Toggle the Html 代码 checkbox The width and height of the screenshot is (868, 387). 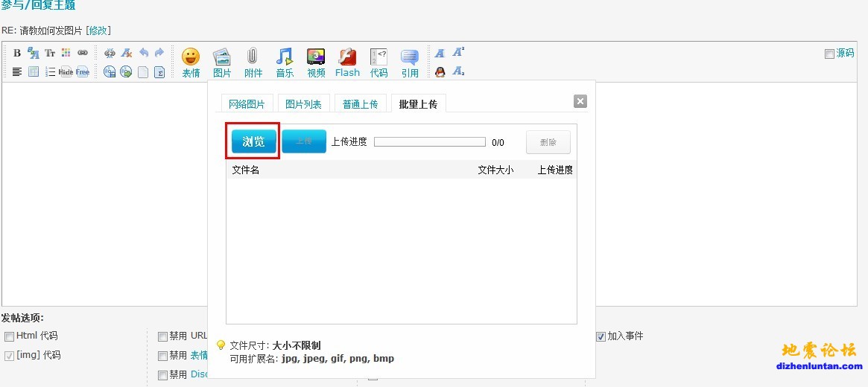tap(10, 336)
